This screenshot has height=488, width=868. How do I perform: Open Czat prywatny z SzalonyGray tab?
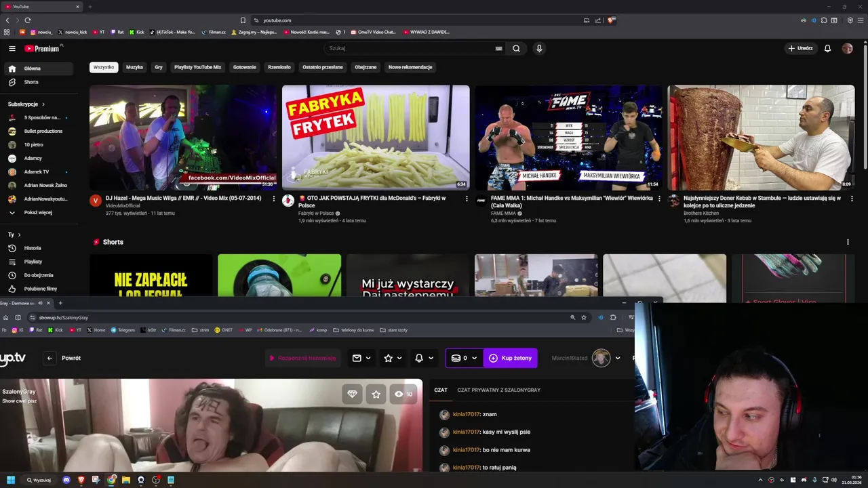click(498, 390)
